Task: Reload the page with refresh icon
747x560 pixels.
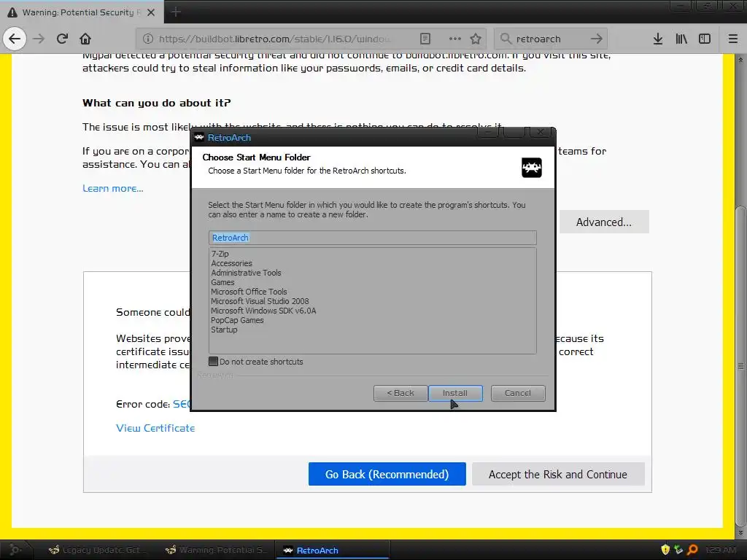Action: (x=62, y=39)
